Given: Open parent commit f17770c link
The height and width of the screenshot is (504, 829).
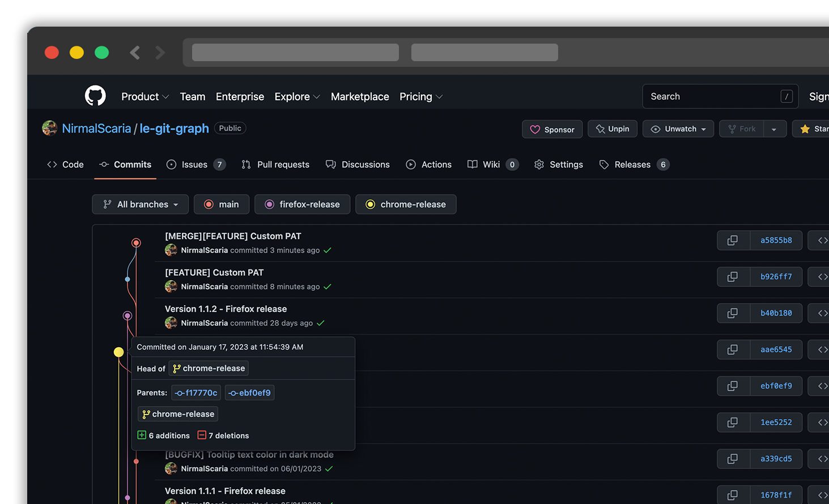Looking at the screenshot, I should point(196,393).
